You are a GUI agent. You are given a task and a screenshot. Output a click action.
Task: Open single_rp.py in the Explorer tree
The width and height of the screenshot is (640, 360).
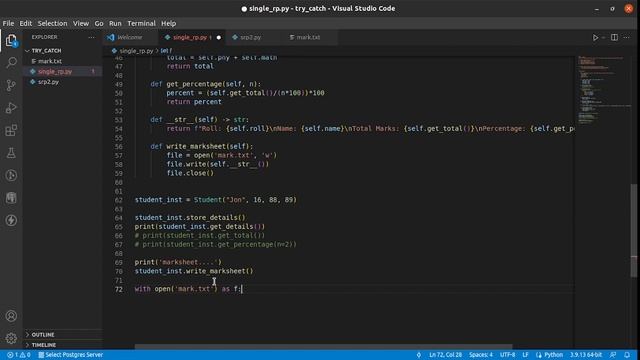[55, 71]
